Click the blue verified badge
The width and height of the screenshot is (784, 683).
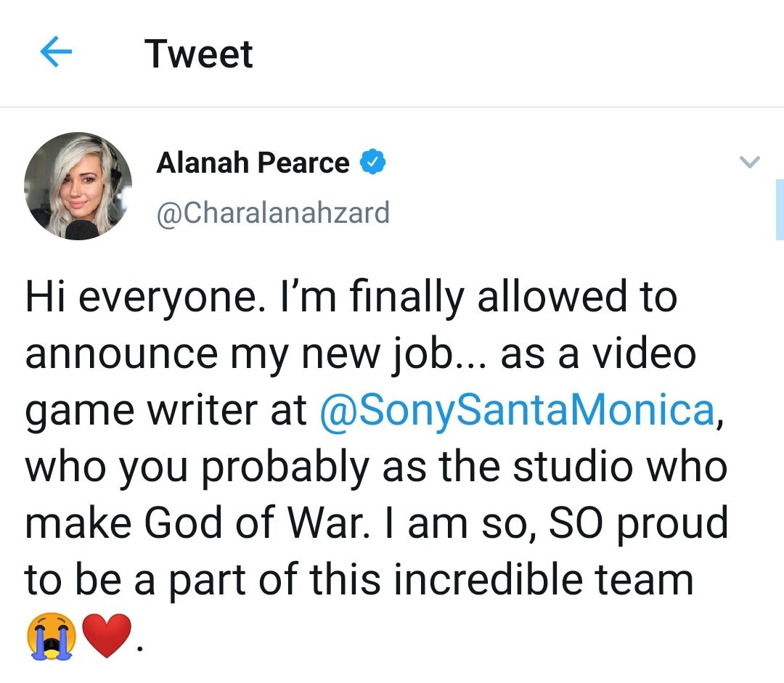pyautogui.click(x=372, y=163)
